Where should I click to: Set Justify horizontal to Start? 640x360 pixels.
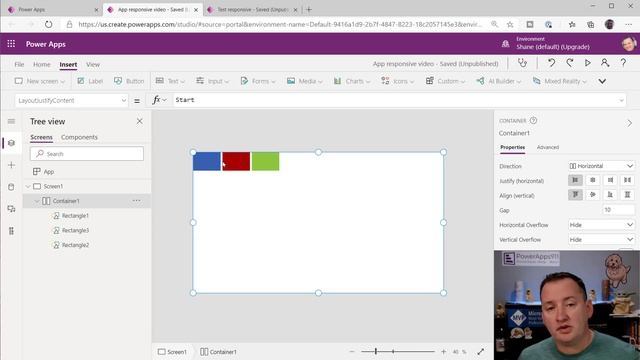[x=575, y=180]
